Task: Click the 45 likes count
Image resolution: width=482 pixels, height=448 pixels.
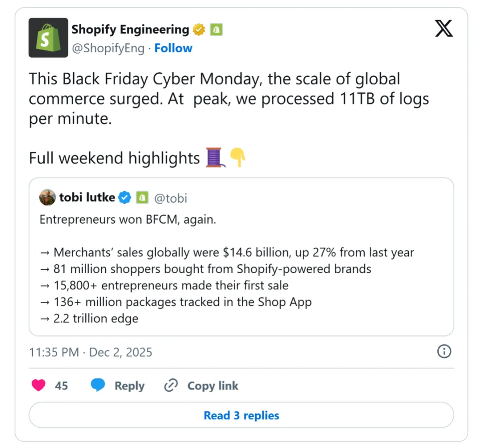Action: pyautogui.click(x=62, y=386)
